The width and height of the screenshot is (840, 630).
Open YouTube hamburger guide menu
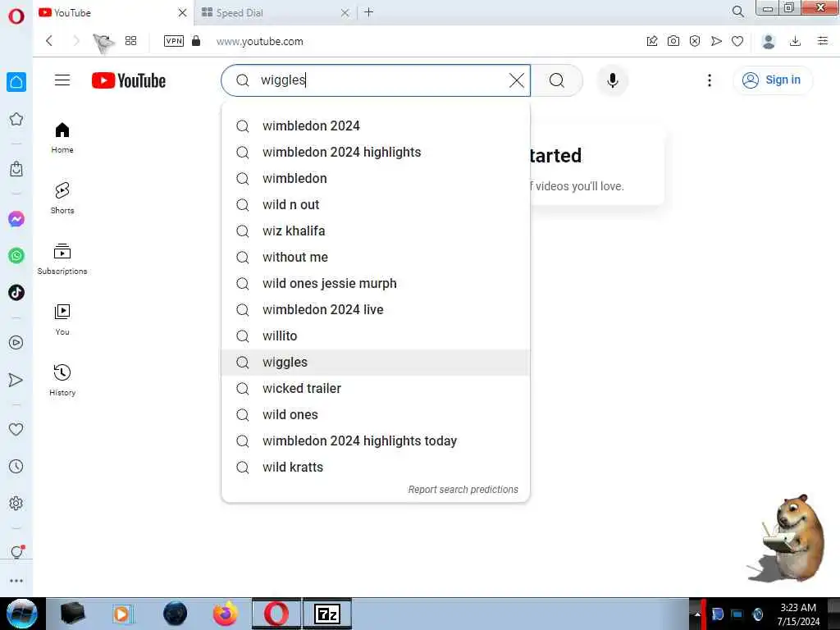click(x=62, y=80)
